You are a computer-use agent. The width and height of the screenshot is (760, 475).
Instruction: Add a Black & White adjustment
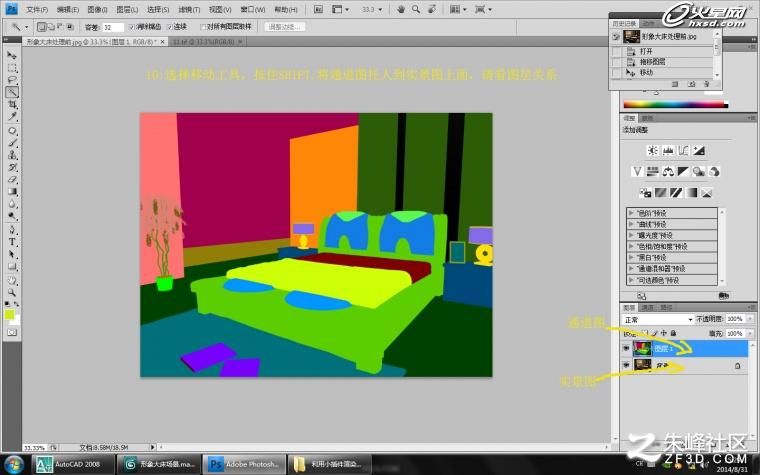683,171
